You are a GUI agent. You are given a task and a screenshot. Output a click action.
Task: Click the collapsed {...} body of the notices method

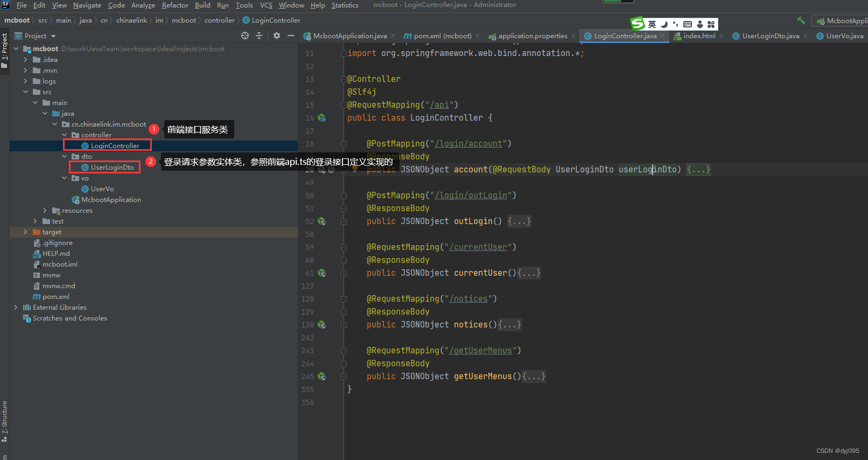point(509,325)
